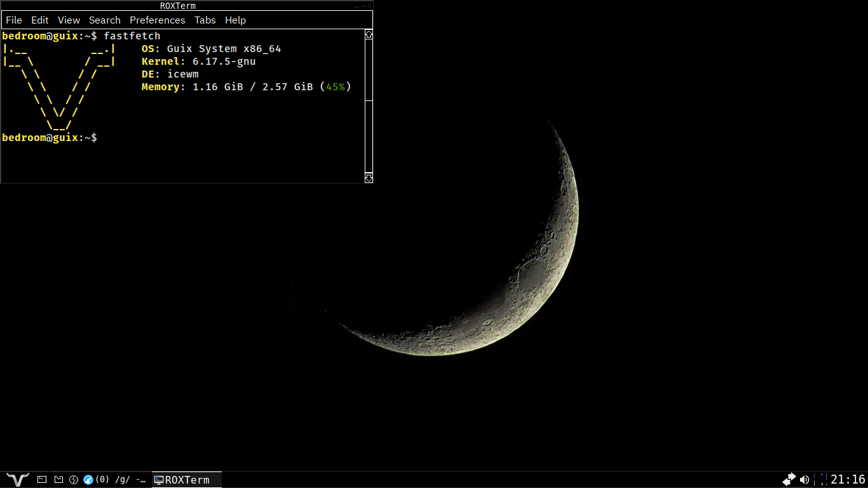
Task: Click the circular lightning launcher icon
Action: [74, 480]
